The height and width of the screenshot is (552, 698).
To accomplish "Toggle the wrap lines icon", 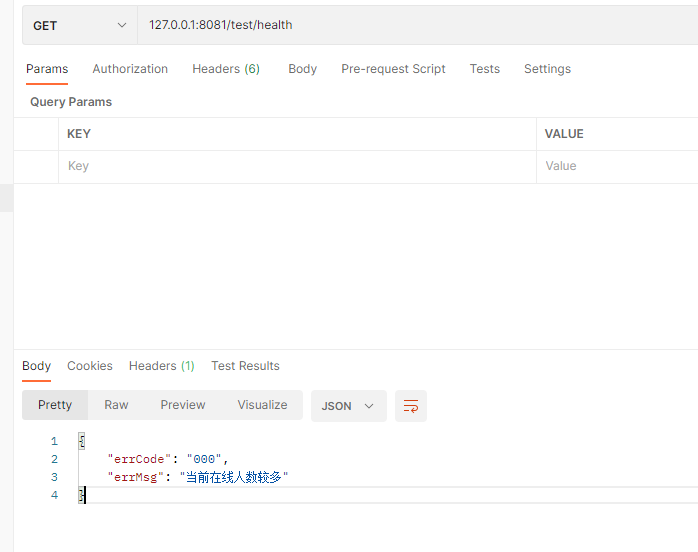I will pyautogui.click(x=410, y=406).
